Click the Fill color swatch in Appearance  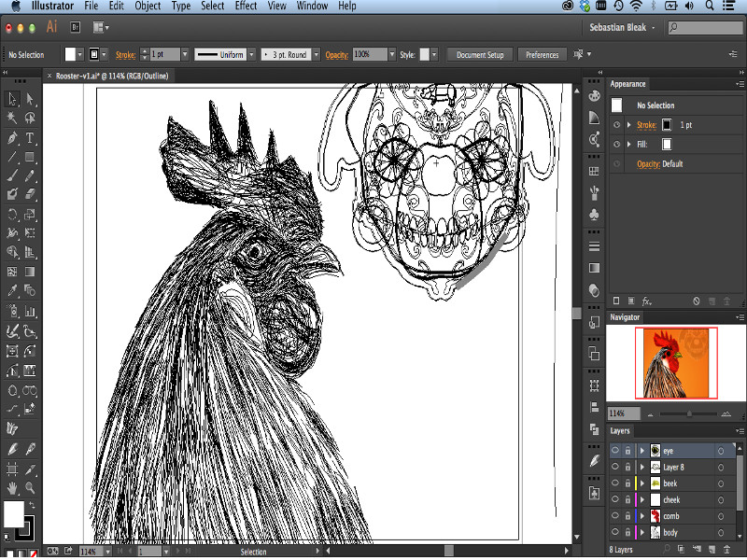click(665, 144)
